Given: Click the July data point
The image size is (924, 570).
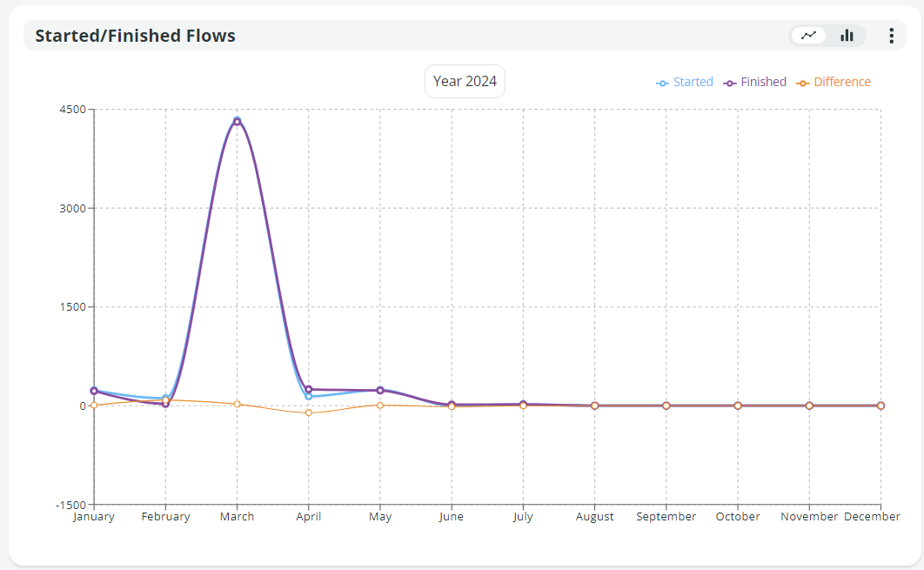Looking at the screenshot, I should (x=523, y=405).
